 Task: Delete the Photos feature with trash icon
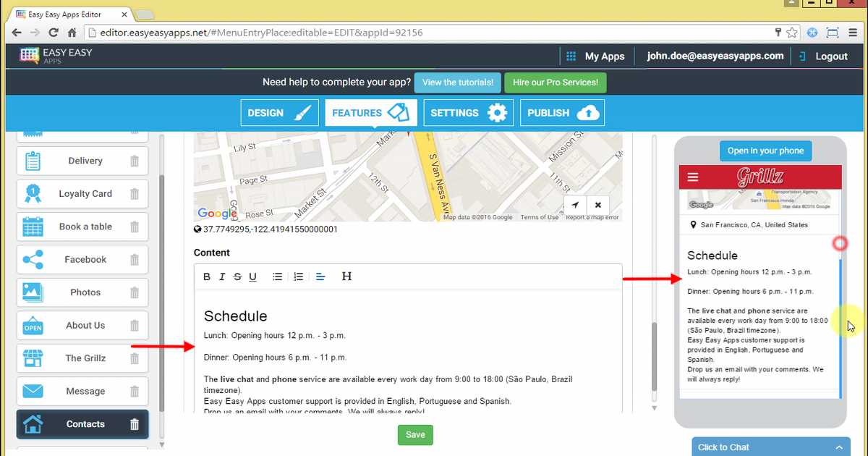coord(134,292)
